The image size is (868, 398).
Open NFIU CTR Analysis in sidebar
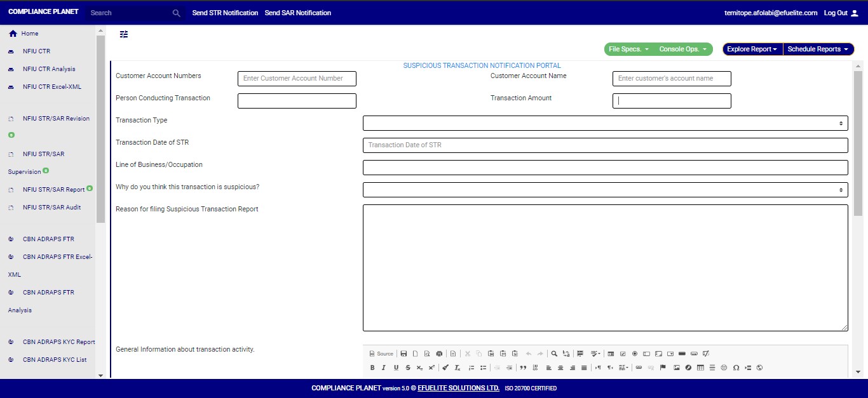point(49,69)
